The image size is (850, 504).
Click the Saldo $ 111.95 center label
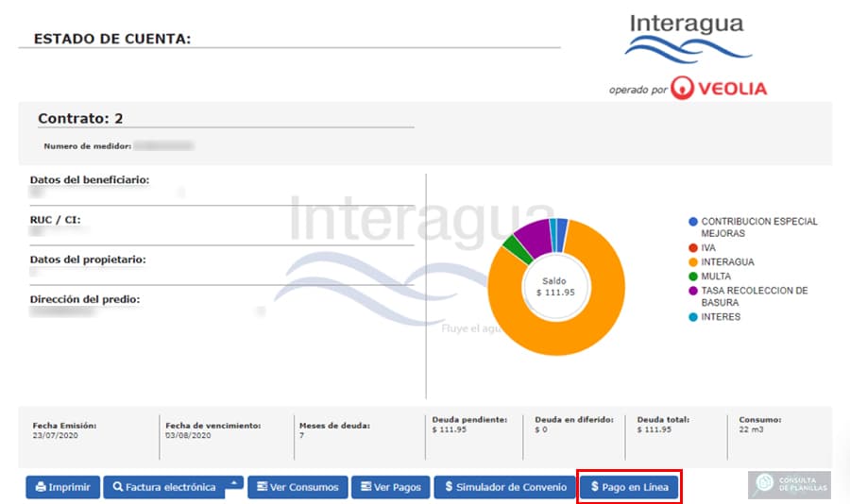point(555,287)
